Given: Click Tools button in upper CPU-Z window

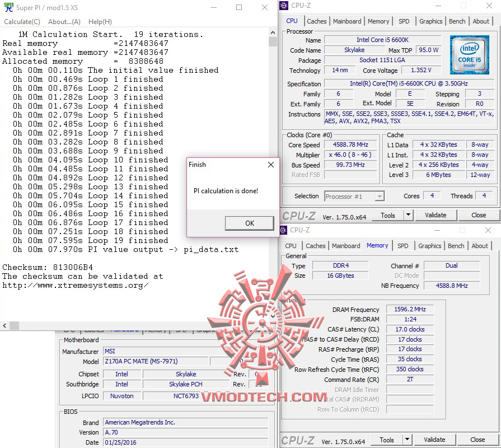Looking at the screenshot, I should [388, 216].
